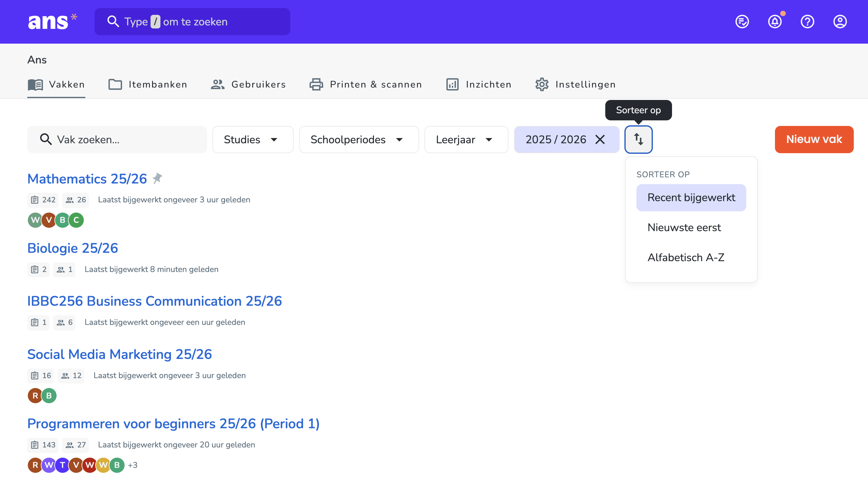868x479 pixels.
Task: Click the 2 assignments badge for Biologie
Action: coord(38,269)
